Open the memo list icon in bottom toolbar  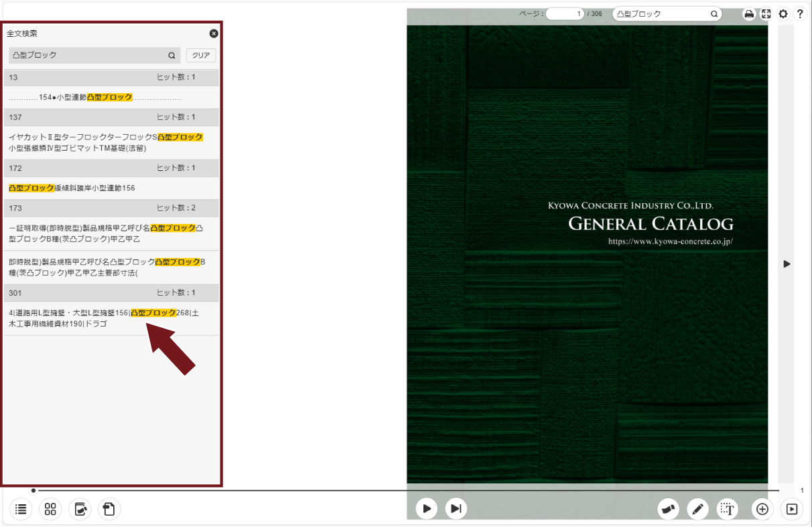(x=80, y=510)
